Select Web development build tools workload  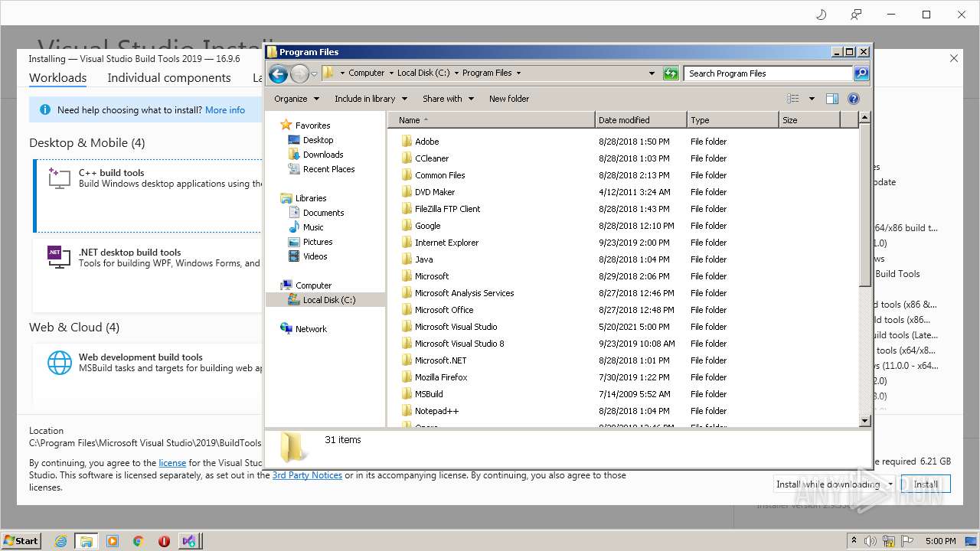[x=149, y=375]
